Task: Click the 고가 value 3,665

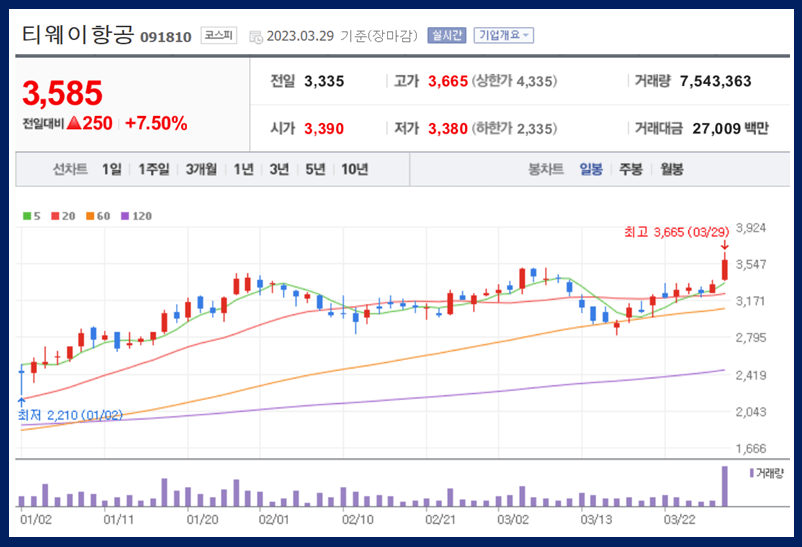Action: (448, 81)
